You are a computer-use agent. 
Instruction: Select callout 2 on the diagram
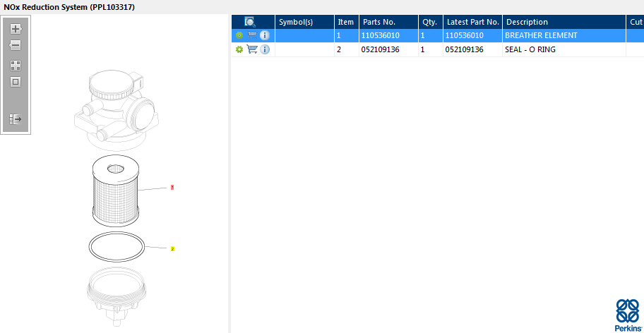[x=172, y=249]
